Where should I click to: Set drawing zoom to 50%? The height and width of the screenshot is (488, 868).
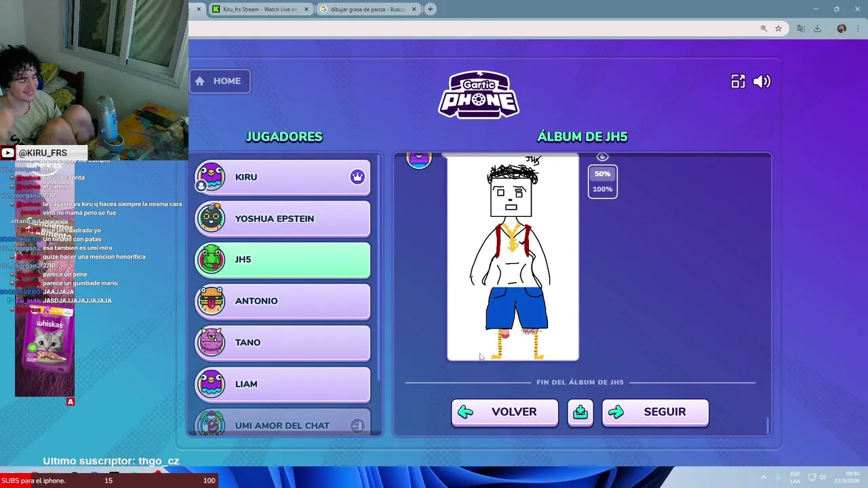pyautogui.click(x=602, y=174)
